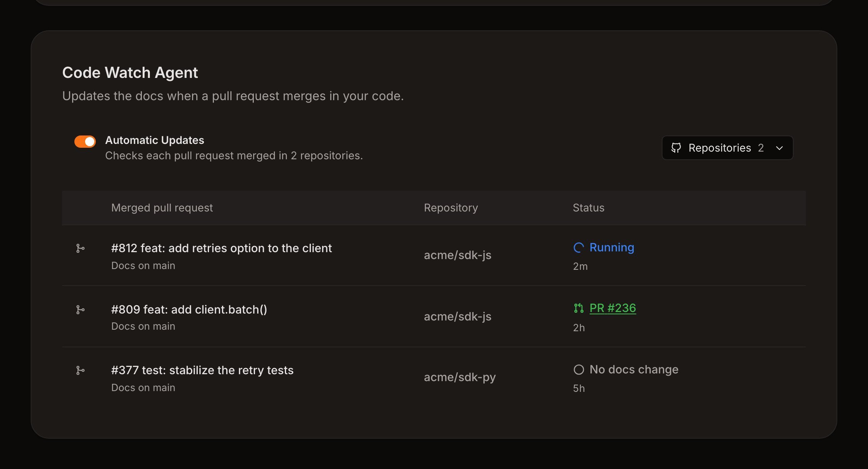Click the pull request icon beside PR #236

(x=579, y=308)
